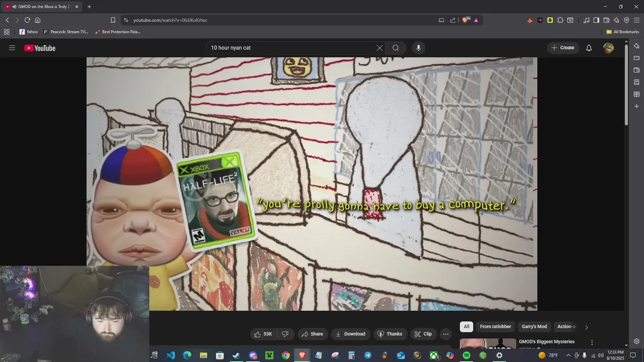This screenshot has width=644, height=362.
Task: Open sidebar settings gear
Action: pyautogui.click(x=636, y=341)
